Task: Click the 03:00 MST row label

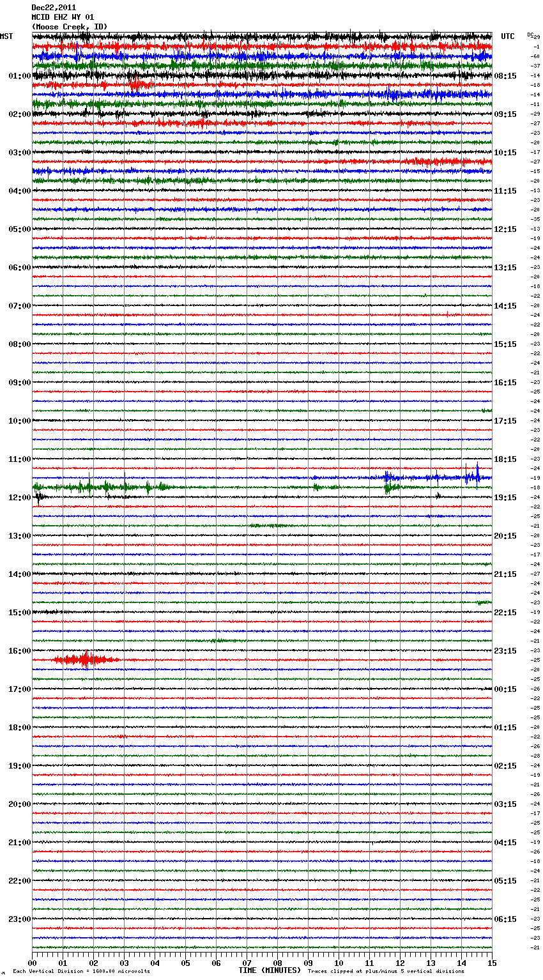Action: (x=20, y=153)
